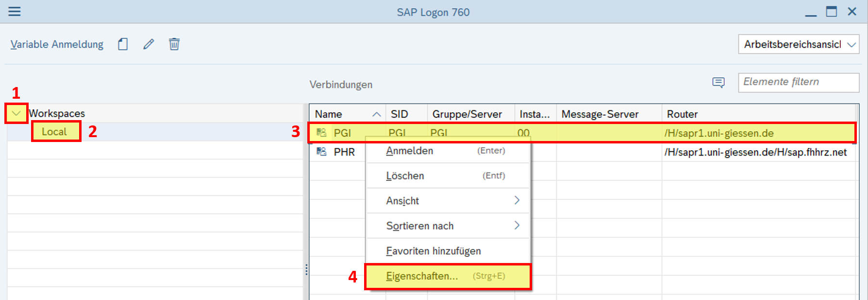
Task: Click into the Elemente filtern field
Action: coord(799,82)
